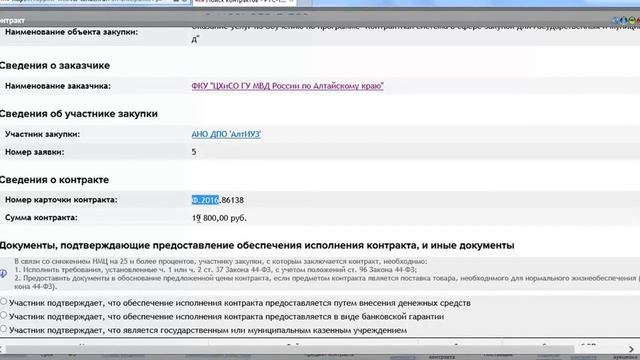Open participant link АНО ДПО 'АлтИУЗ'
Image resolution: width=640 pixels, height=360 pixels.
coord(226,134)
